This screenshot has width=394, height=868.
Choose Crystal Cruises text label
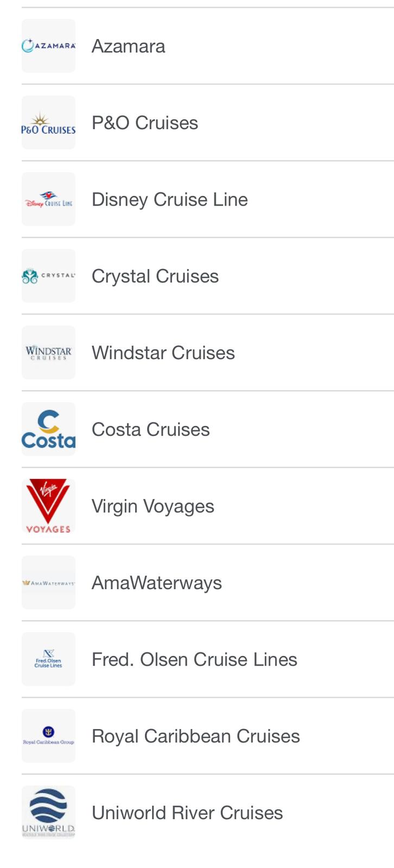pyautogui.click(x=155, y=276)
